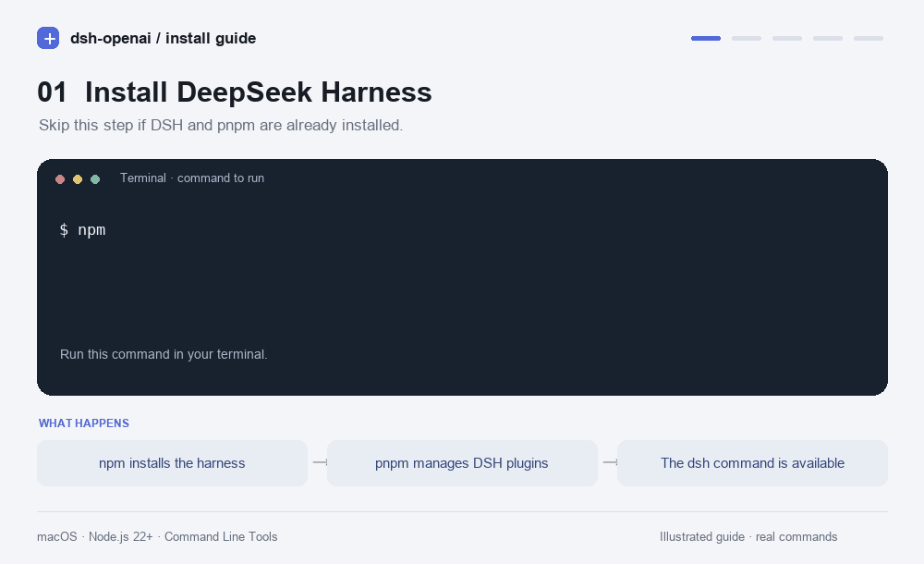Click "Run this command in your terminal." text
Viewport: 924px width, 564px height.
tap(164, 354)
